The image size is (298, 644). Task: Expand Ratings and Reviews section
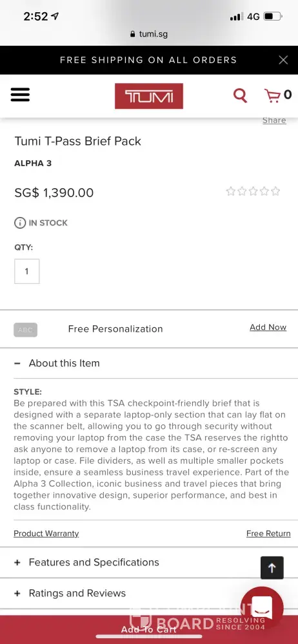pos(70,593)
